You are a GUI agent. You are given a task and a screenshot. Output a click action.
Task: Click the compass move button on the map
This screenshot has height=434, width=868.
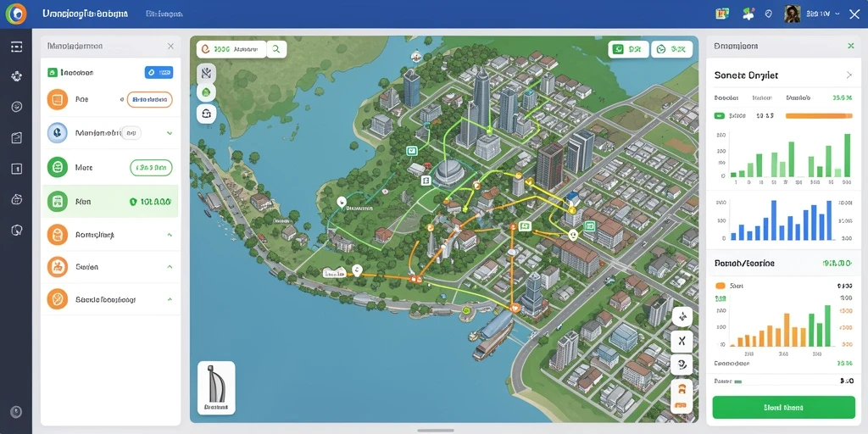click(x=682, y=317)
